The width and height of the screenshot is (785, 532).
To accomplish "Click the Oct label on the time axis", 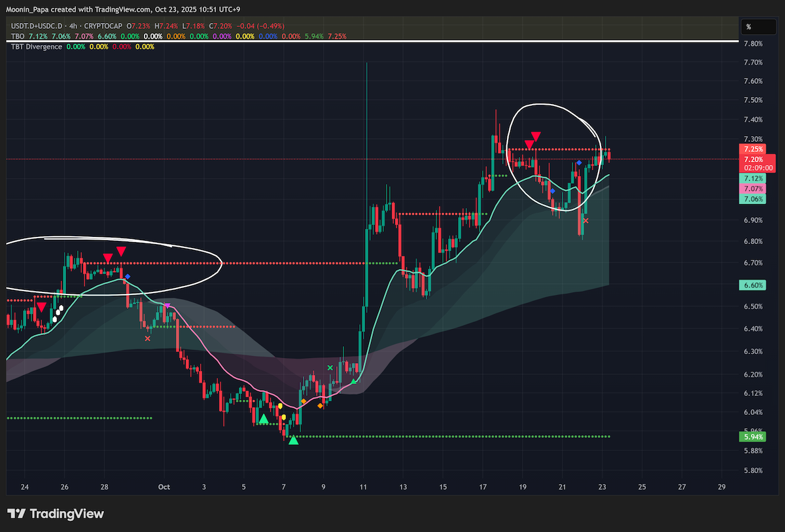I will click(164, 487).
